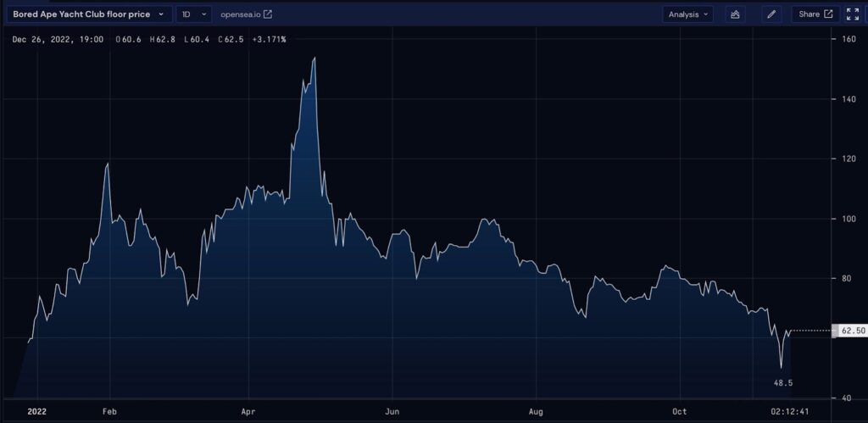
Task: Click the Share button
Action: tap(815, 14)
